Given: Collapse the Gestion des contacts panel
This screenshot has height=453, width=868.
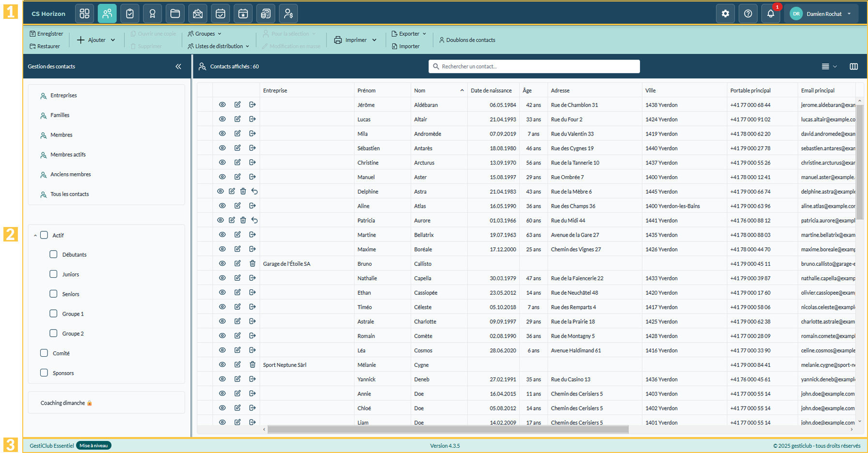Looking at the screenshot, I should 179,66.
